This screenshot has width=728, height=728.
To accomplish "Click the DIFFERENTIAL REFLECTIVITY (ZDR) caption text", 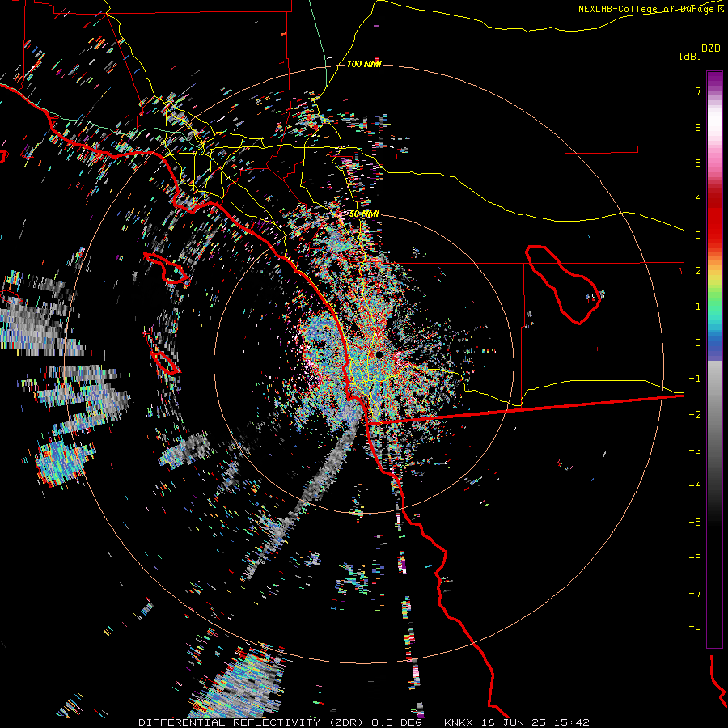I will click(252, 722).
